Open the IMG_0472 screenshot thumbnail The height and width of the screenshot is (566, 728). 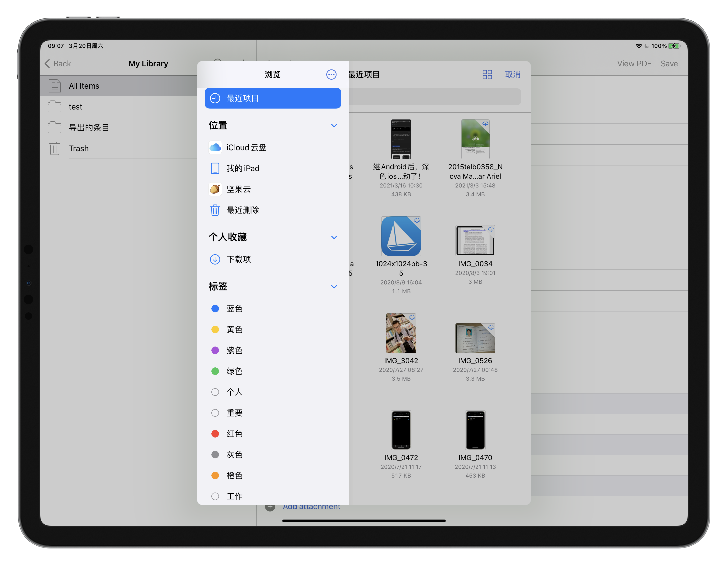tap(401, 430)
